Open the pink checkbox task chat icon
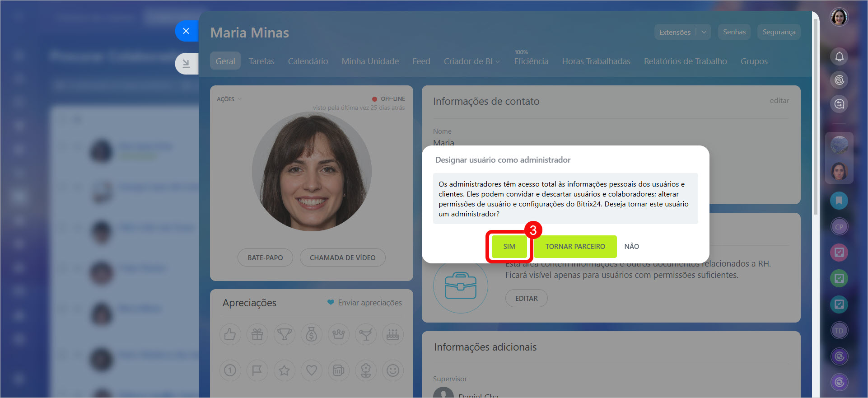The image size is (868, 398). click(839, 253)
